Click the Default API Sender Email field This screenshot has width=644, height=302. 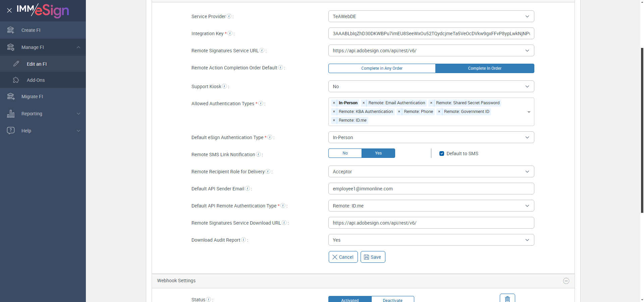point(431,189)
